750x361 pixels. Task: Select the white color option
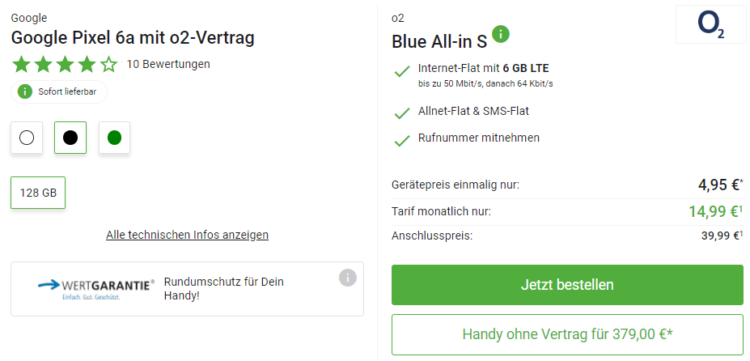27,138
